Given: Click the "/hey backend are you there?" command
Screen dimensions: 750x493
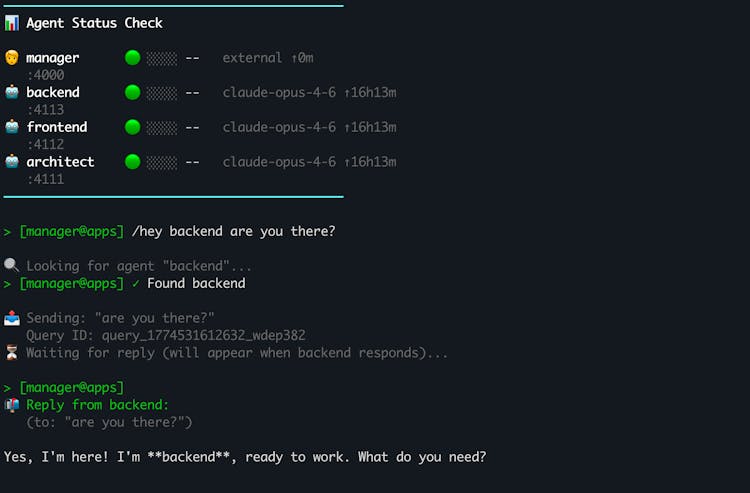Looking at the screenshot, I should (x=233, y=231).
